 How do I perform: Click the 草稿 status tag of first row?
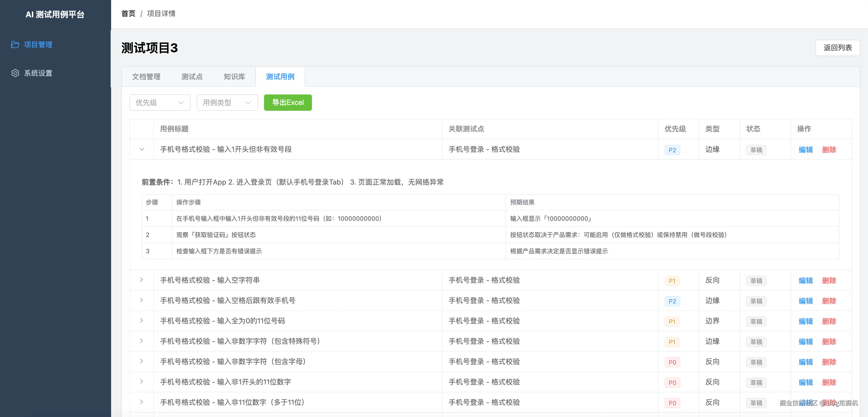coord(756,149)
